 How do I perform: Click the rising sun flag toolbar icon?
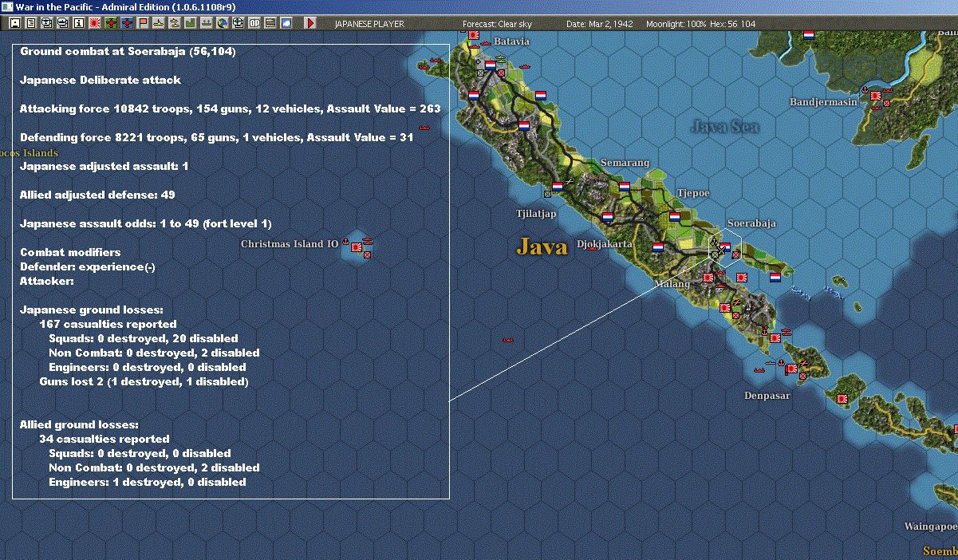coord(94,23)
